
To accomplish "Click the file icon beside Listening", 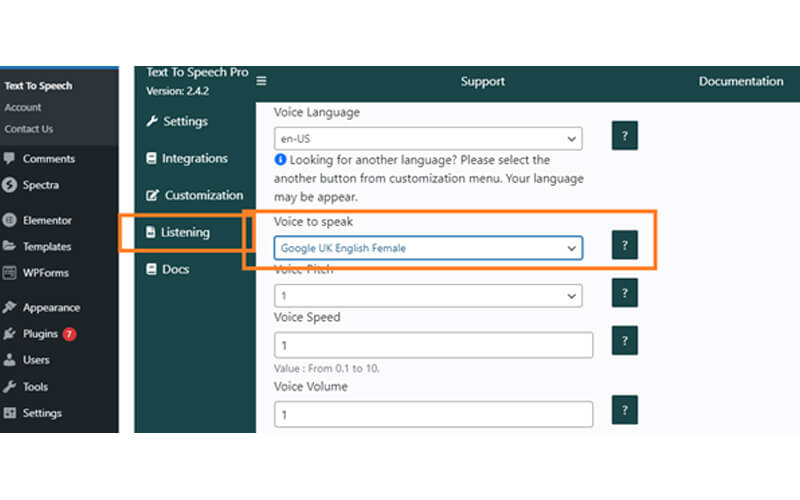I will [151, 232].
